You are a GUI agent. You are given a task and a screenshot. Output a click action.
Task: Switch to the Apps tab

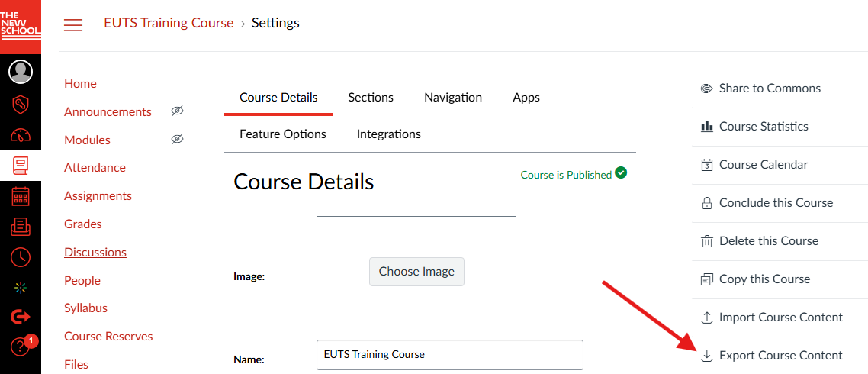(x=526, y=98)
